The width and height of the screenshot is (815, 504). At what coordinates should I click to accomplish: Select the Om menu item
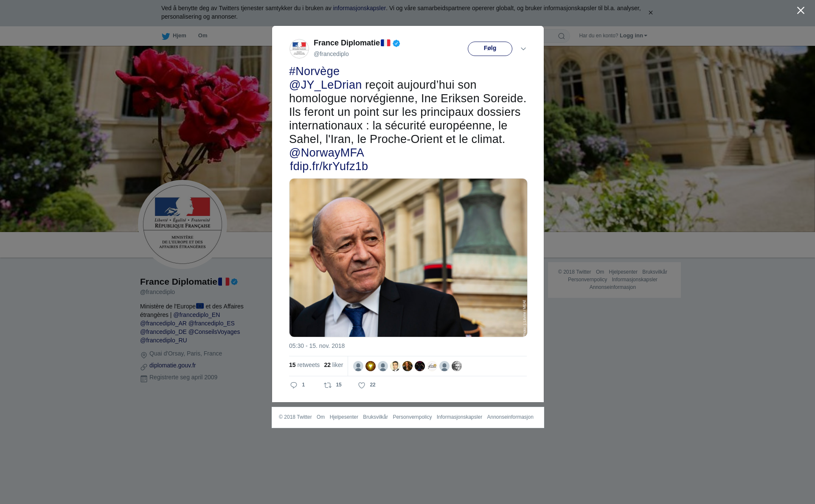coord(202,36)
